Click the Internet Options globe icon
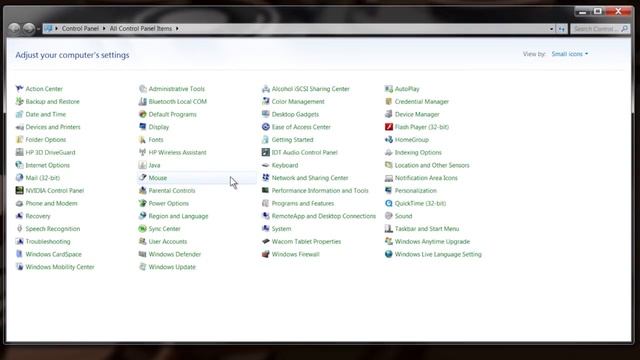This screenshot has width=640, height=360. point(19,165)
